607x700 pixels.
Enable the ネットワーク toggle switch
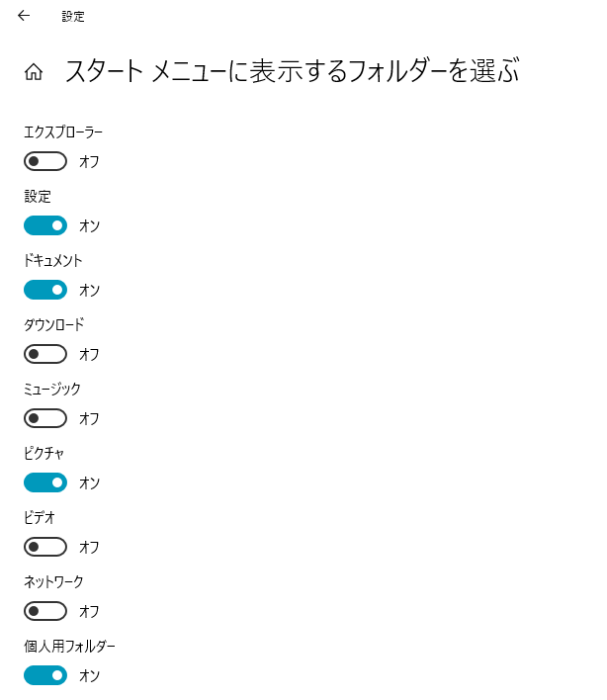click(45, 611)
